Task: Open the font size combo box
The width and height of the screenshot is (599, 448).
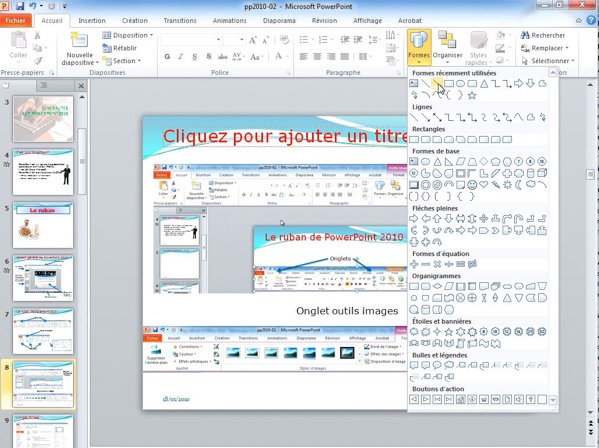Action: coord(234,39)
